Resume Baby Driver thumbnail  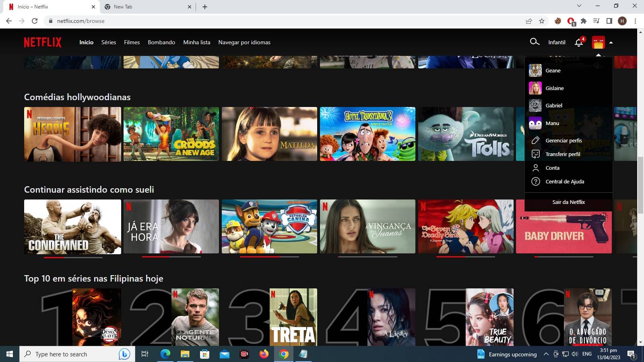(x=564, y=226)
